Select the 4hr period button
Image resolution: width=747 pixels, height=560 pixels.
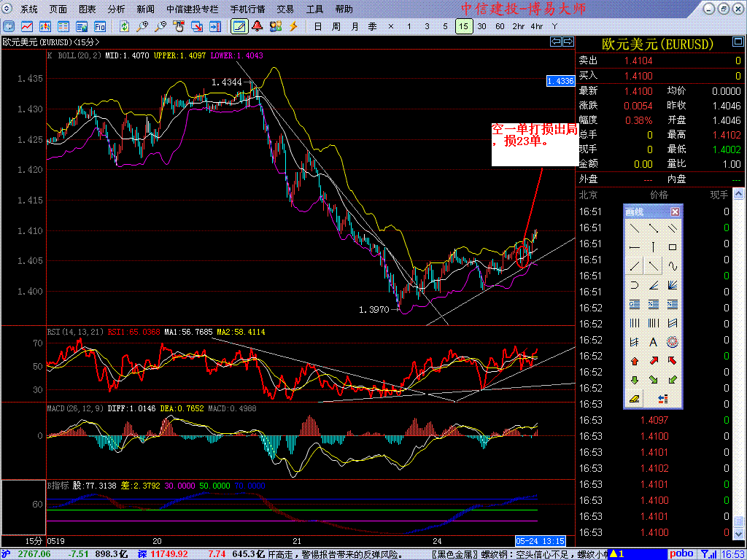536,27
